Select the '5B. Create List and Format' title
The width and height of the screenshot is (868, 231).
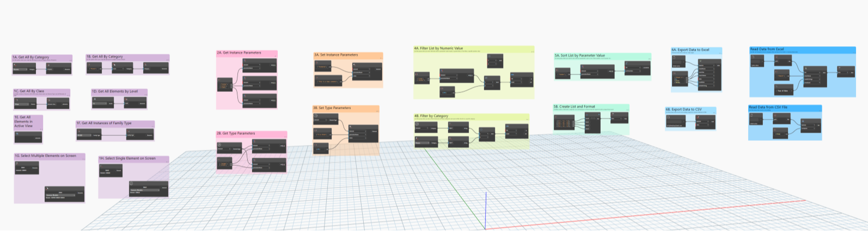[x=574, y=107]
